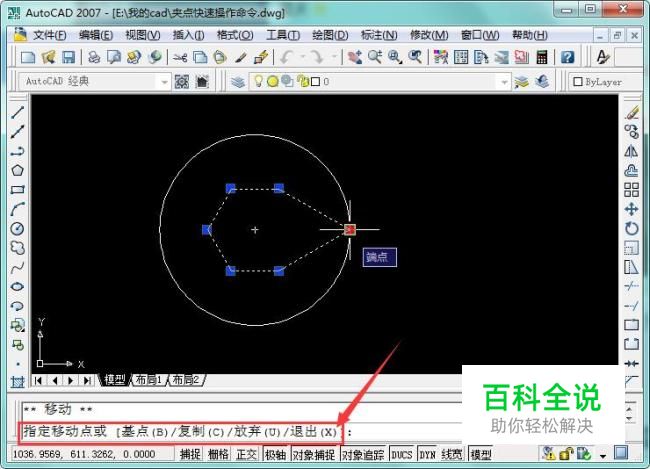
Task: Select the Circle tool
Action: pos(17,228)
